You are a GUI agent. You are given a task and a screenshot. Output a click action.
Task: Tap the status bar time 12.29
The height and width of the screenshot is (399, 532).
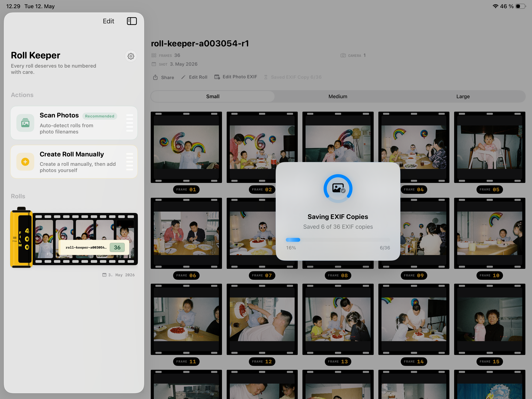13,6
